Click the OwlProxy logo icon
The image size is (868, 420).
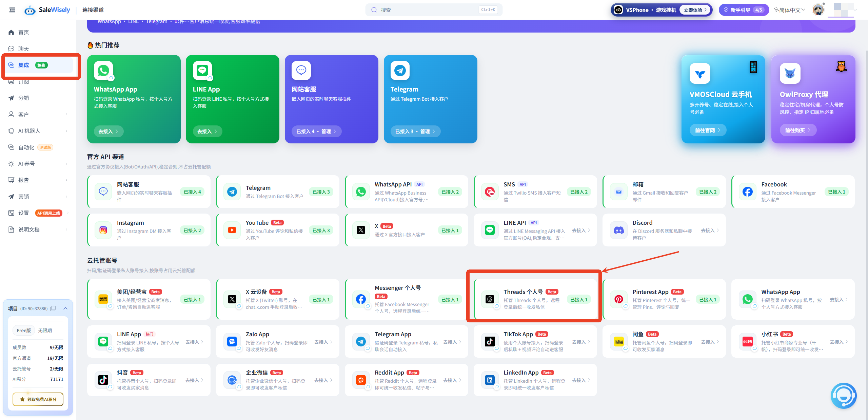(x=790, y=73)
